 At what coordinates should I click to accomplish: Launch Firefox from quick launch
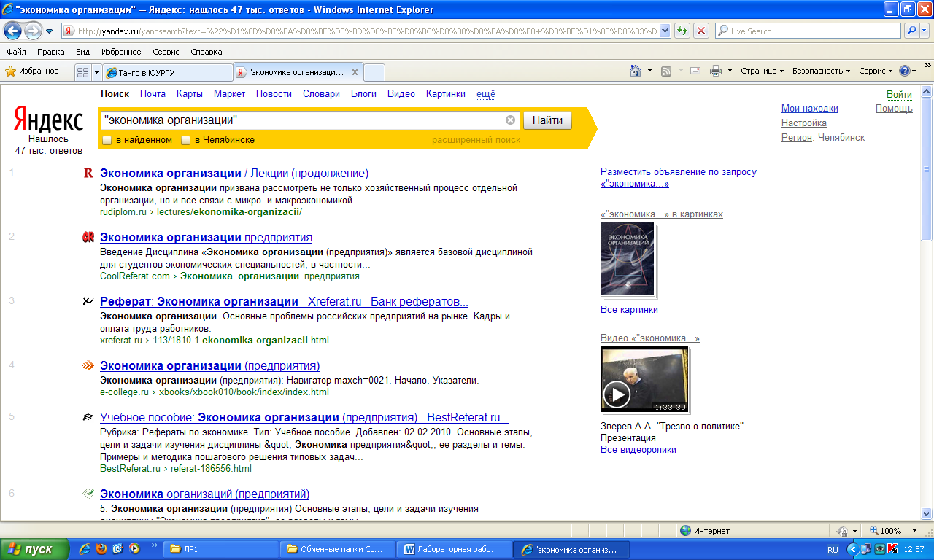[x=101, y=549]
